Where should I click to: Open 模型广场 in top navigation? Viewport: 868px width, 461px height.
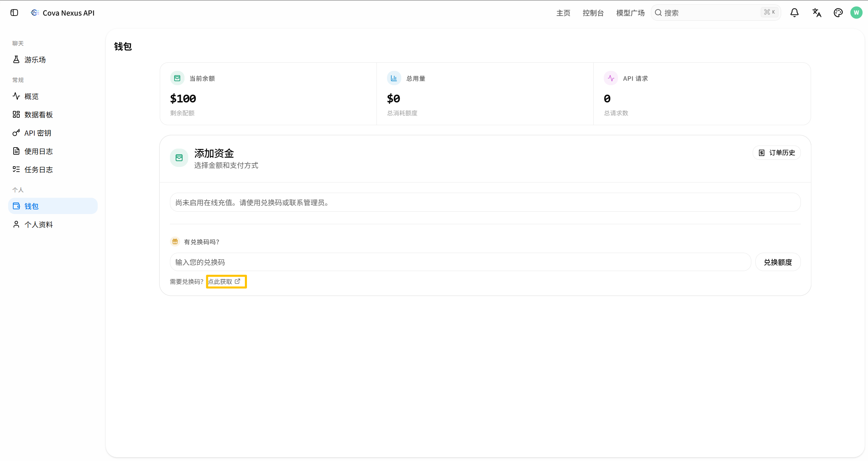point(630,13)
